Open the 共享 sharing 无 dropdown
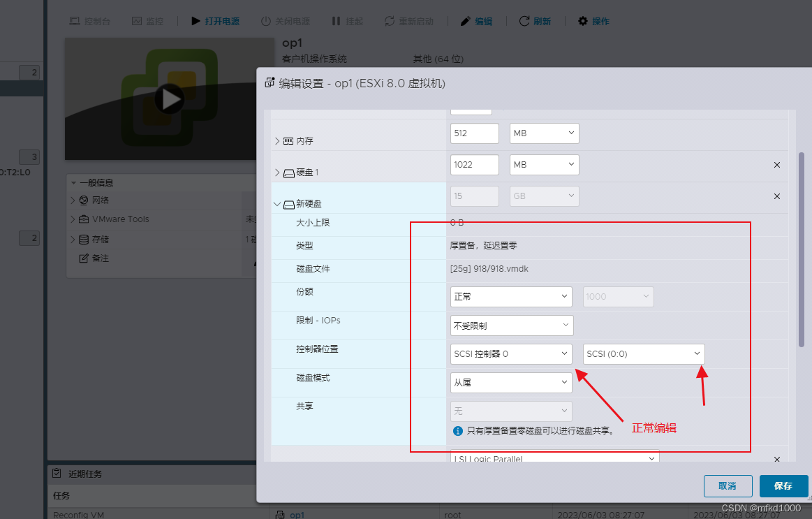This screenshot has width=812, height=519. (x=511, y=411)
